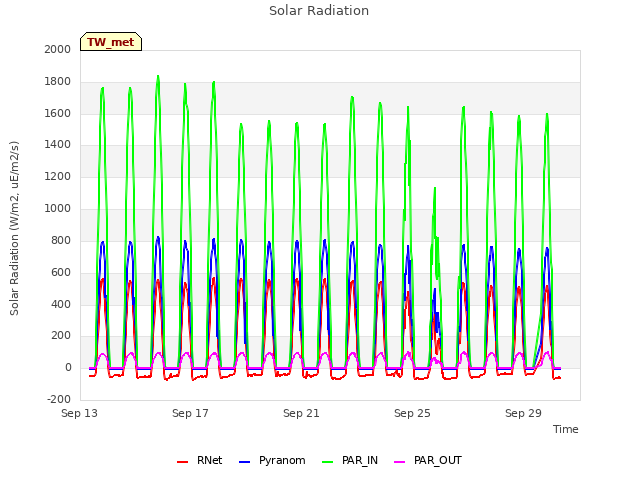
Task: Click the red RNet legend color marker
Action: pos(182,462)
